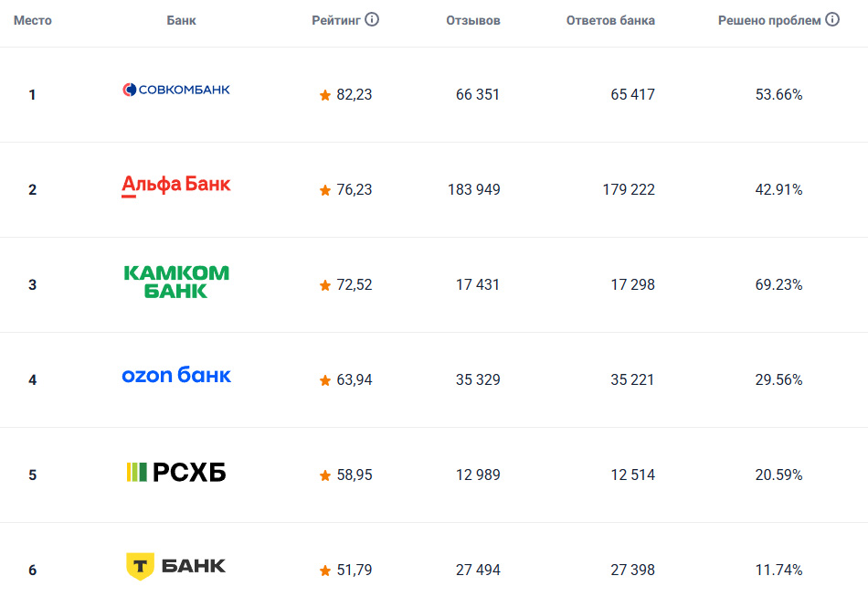
Task: Sort by the Отзывов column header
Action: pos(473,21)
